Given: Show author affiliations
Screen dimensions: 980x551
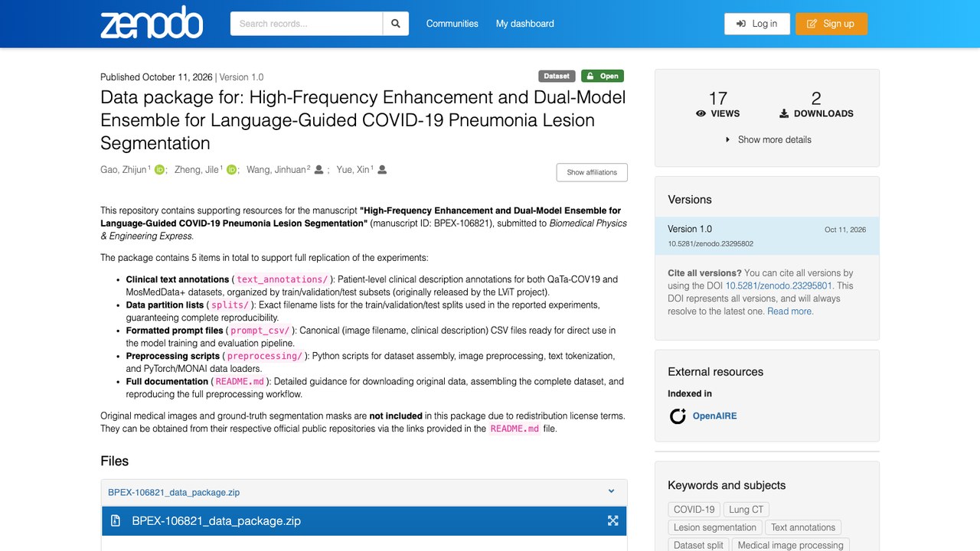Looking at the screenshot, I should (x=592, y=172).
